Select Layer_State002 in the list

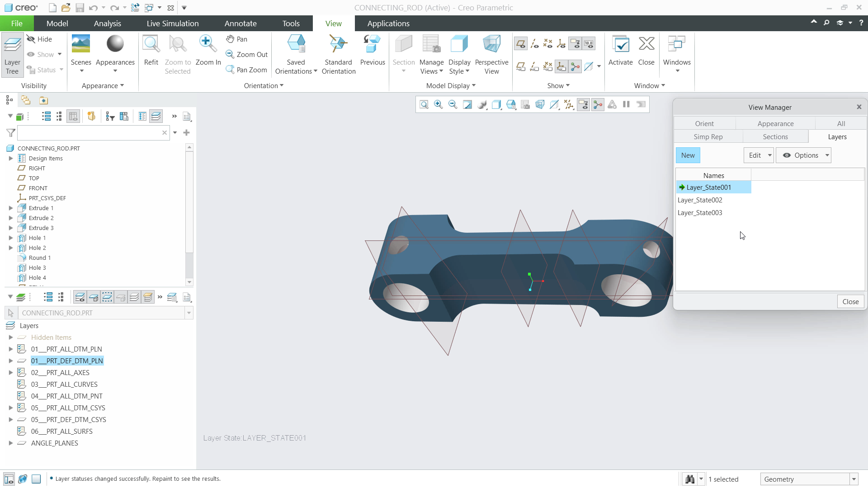[700, 200]
